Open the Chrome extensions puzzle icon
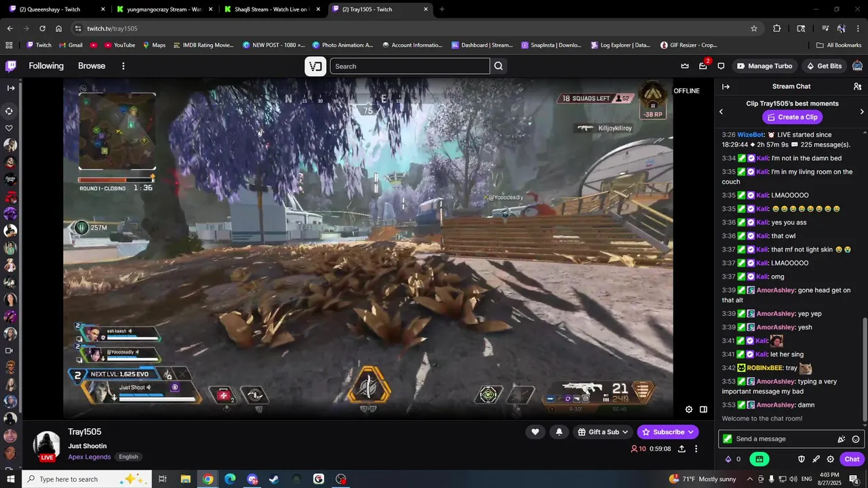868x488 pixels. 777,28
